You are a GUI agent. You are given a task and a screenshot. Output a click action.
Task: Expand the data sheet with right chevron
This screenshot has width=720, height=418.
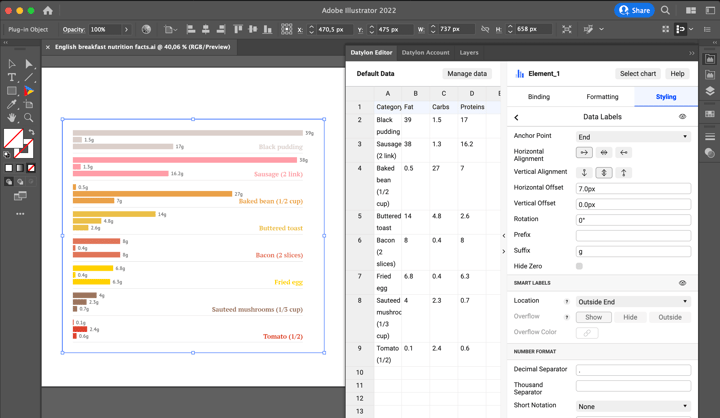[504, 251]
